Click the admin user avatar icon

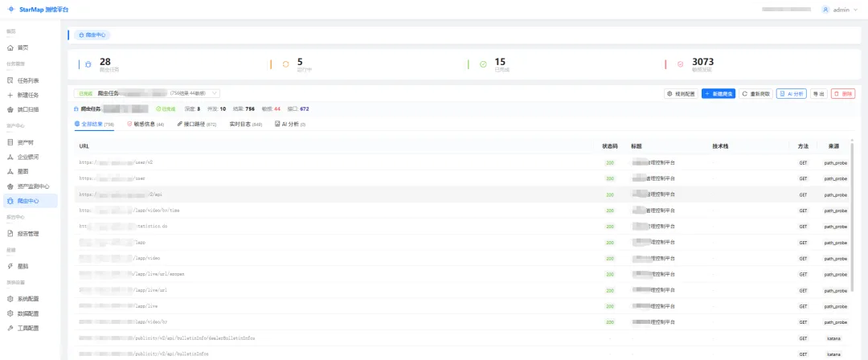click(x=825, y=10)
